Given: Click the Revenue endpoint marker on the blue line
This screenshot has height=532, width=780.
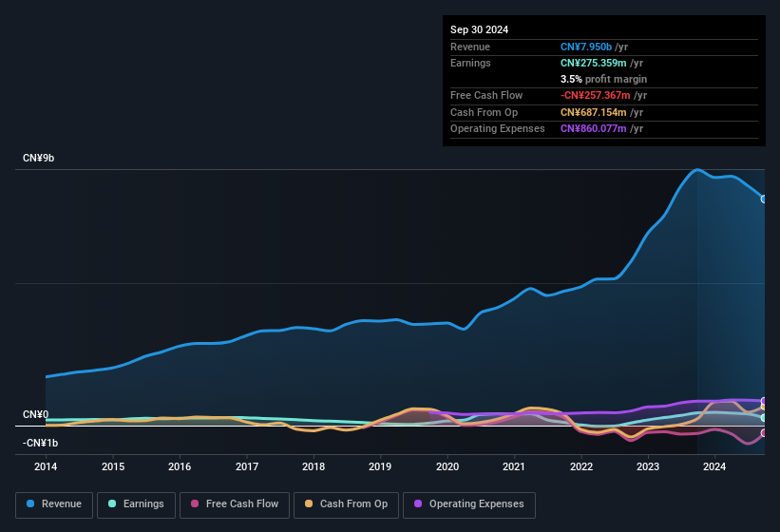Looking at the screenshot, I should point(764,199).
